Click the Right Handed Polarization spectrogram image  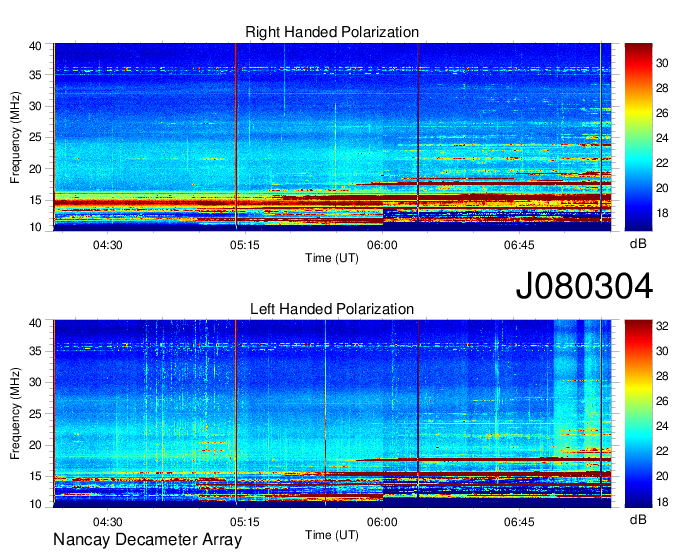coord(332,137)
